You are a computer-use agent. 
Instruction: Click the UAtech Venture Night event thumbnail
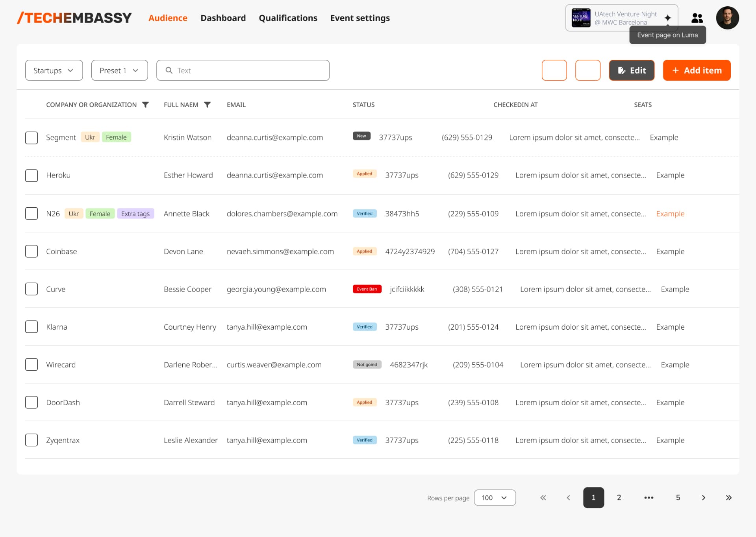(x=581, y=18)
